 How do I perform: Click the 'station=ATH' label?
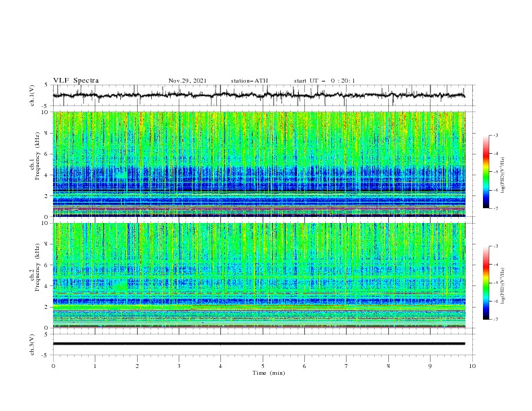pos(249,81)
